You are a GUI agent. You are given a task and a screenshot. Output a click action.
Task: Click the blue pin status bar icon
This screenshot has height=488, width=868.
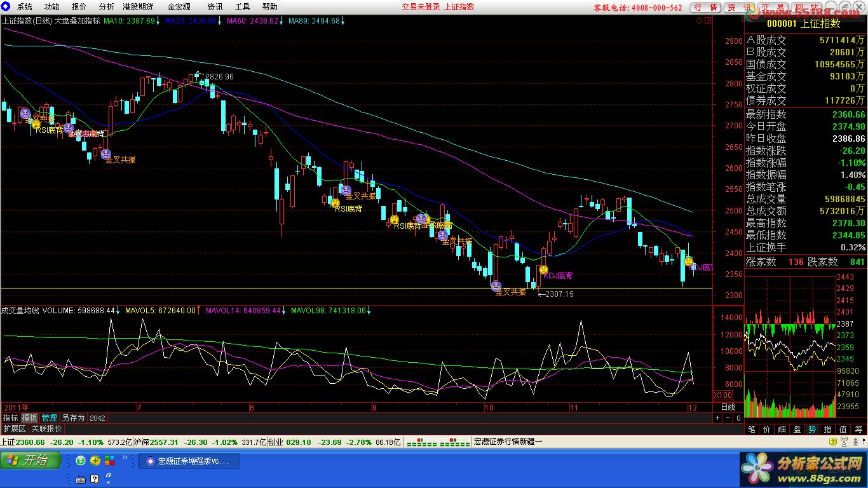862,442
